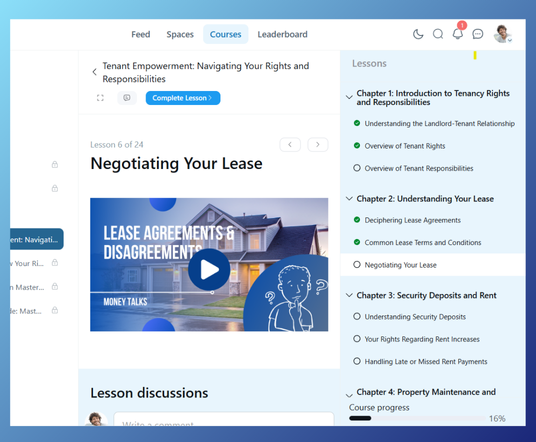Viewport: 536px width, 442px height.
Task: Open notifications bell icon
Action: (458, 34)
